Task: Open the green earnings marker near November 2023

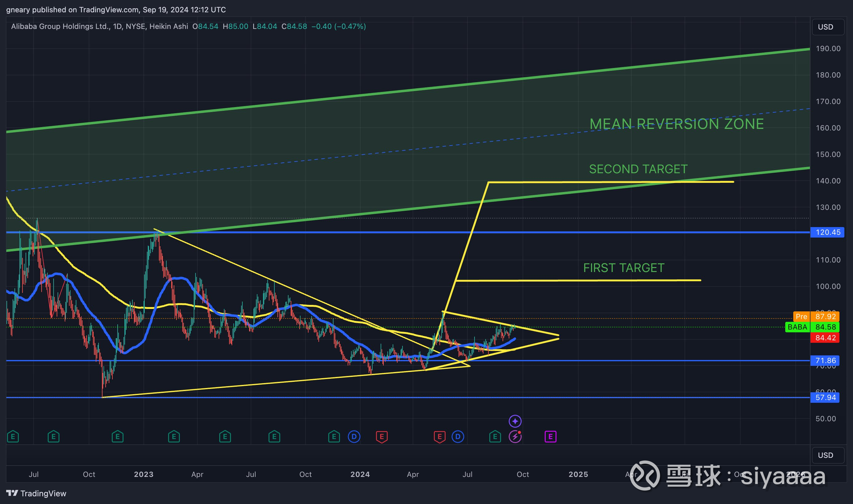Action: tap(334, 436)
